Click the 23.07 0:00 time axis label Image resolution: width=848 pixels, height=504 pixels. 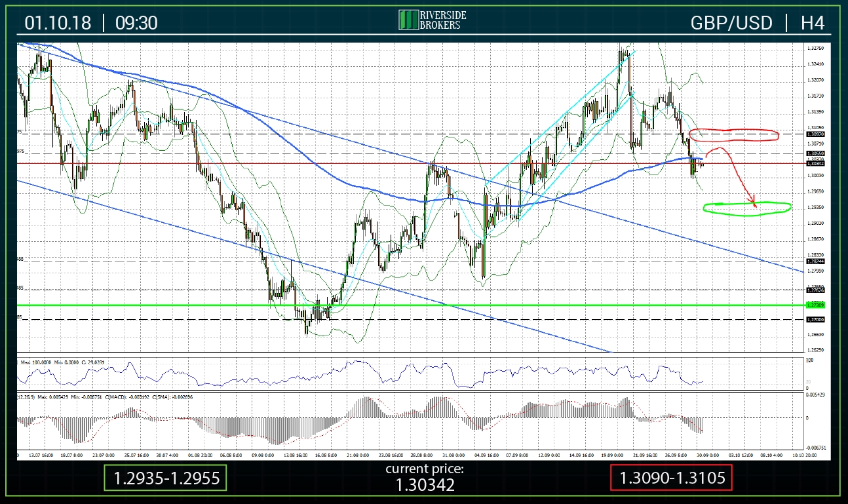[104, 454]
